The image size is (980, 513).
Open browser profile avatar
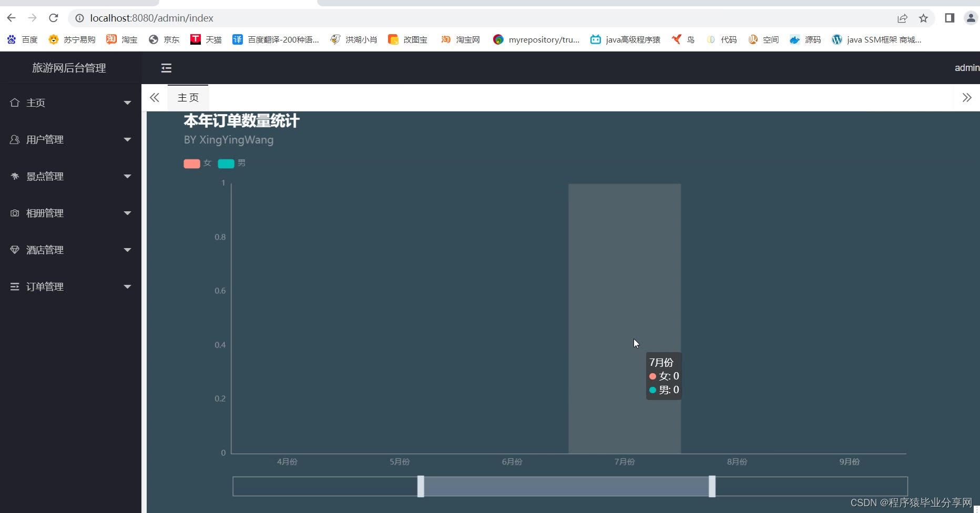pos(971,18)
